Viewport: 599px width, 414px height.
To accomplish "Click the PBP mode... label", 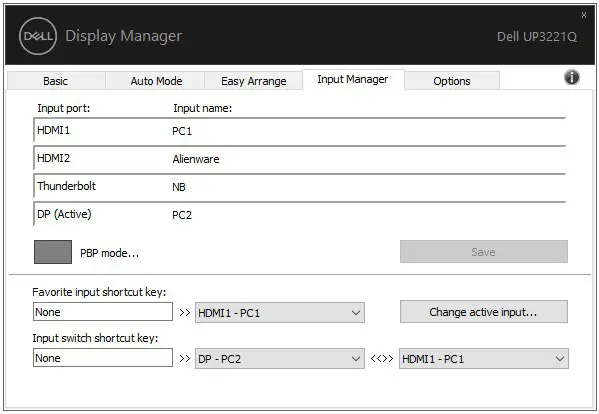I will tap(110, 253).
